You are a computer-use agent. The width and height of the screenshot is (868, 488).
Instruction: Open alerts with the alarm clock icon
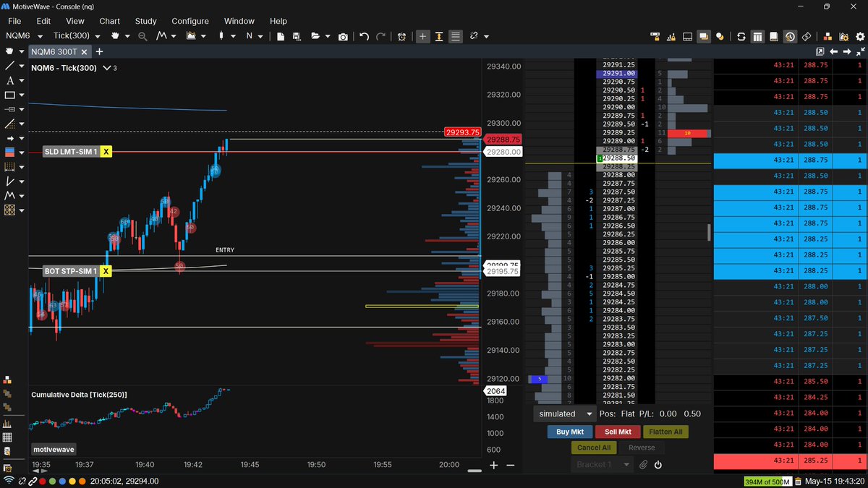coord(402,36)
